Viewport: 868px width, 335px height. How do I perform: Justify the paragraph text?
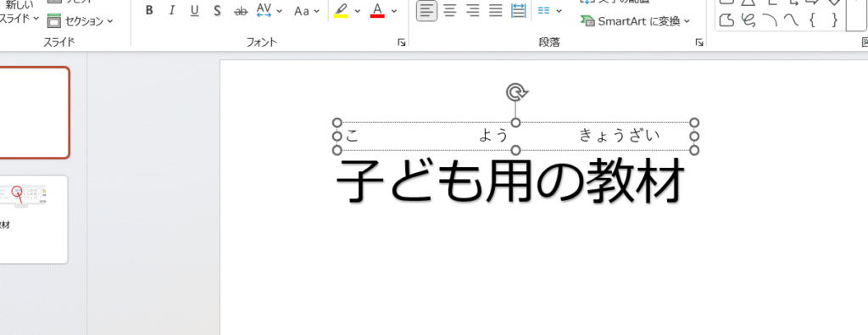pos(495,10)
